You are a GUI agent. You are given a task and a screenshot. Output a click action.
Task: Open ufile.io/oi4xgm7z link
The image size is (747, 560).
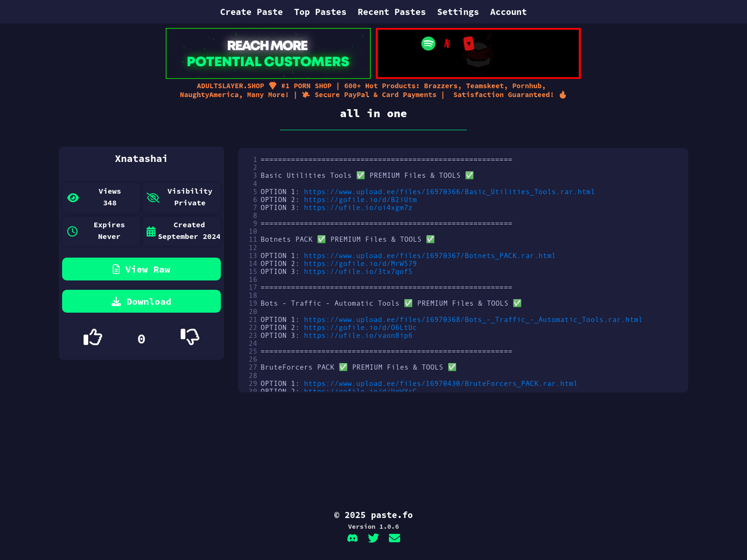358,208
